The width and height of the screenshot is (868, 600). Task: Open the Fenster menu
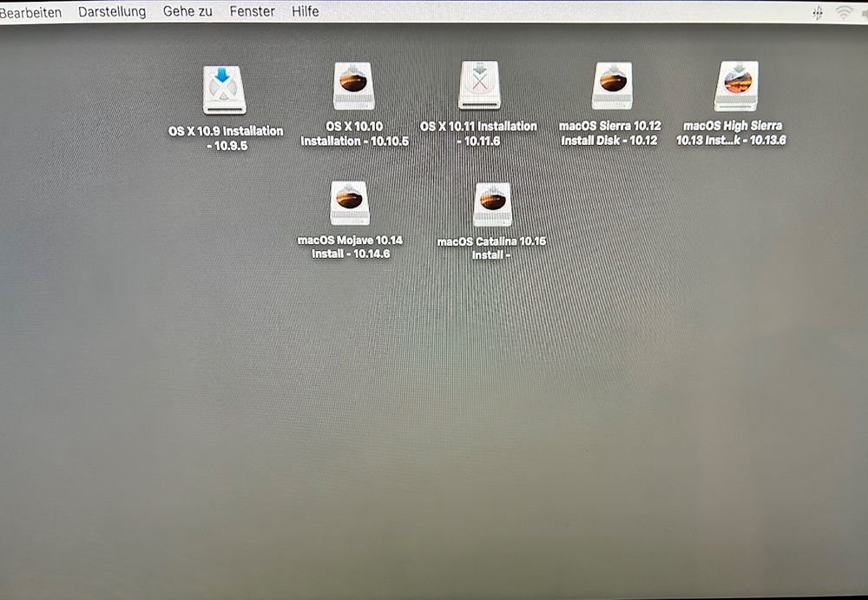[x=251, y=11]
